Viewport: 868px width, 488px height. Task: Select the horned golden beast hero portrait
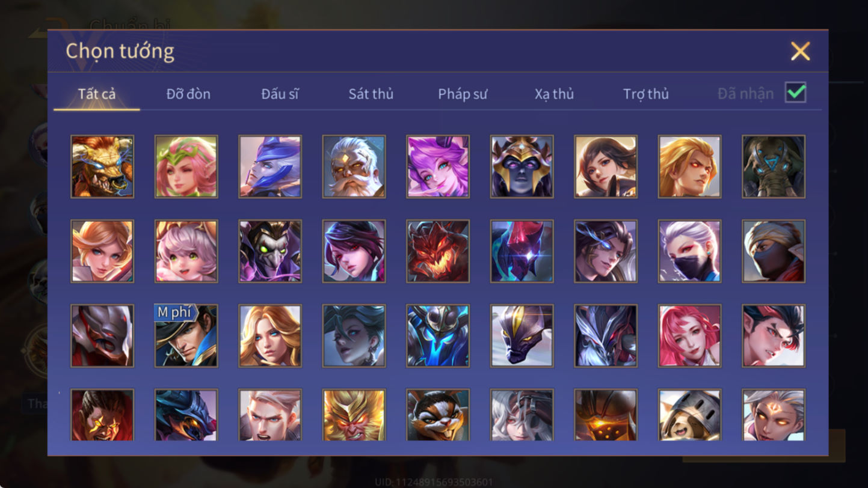point(102,166)
